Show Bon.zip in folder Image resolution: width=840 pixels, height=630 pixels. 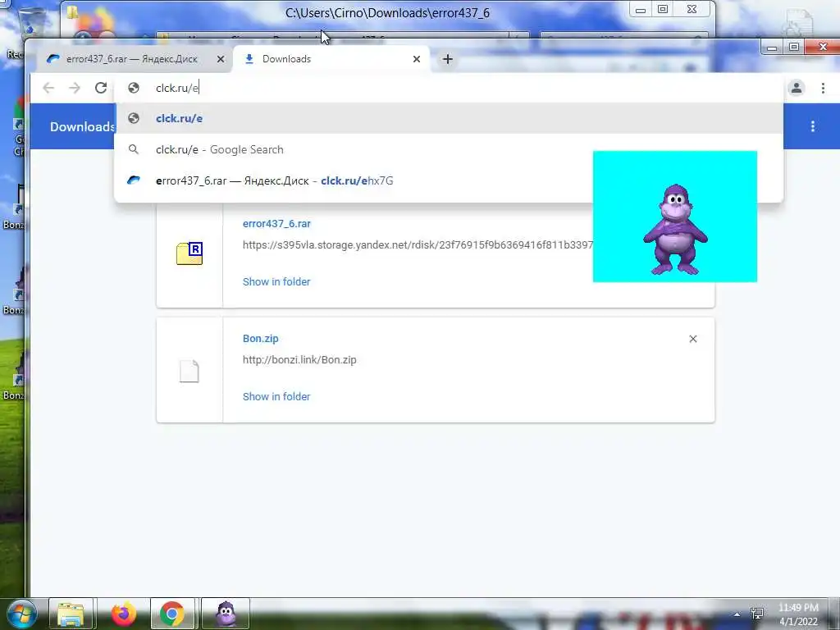[276, 396]
